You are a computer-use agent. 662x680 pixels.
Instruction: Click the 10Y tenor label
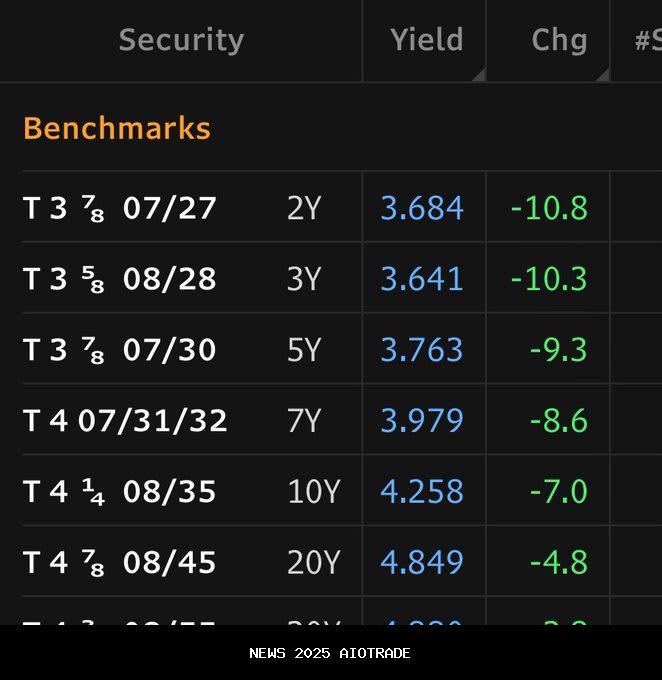(x=313, y=492)
